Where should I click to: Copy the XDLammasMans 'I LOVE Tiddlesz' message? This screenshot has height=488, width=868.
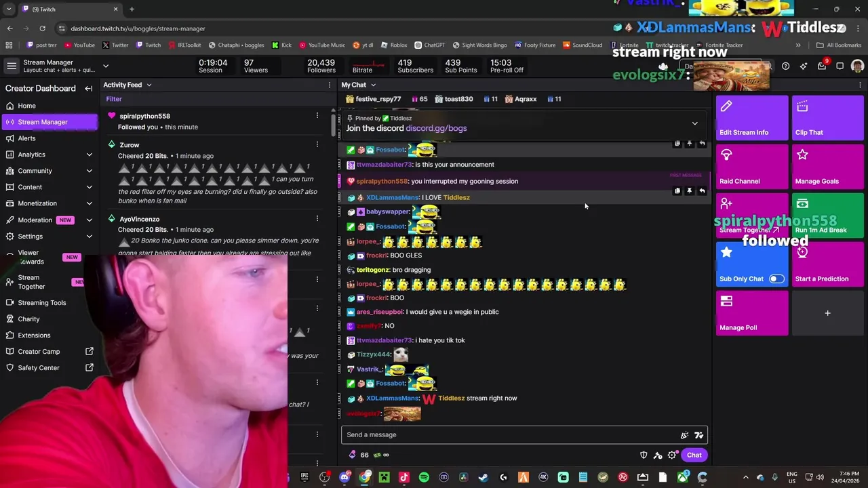pyautogui.click(x=677, y=191)
